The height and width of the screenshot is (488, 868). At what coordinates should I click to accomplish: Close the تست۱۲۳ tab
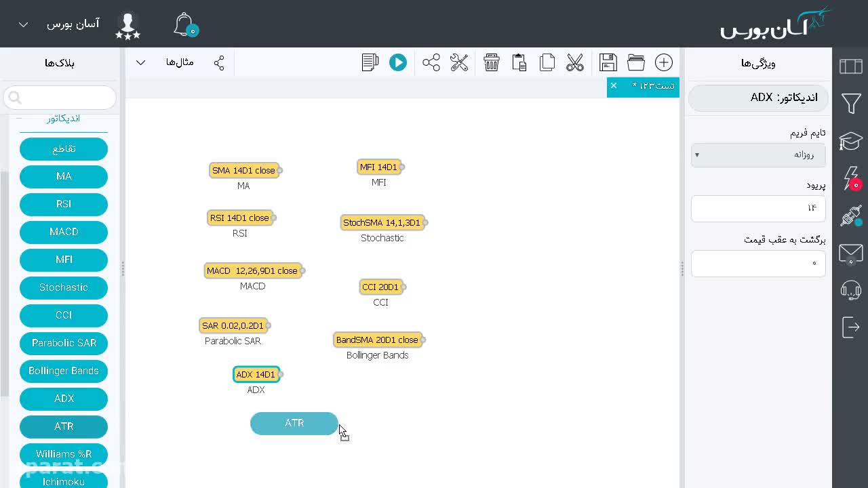pyautogui.click(x=614, y=85)
